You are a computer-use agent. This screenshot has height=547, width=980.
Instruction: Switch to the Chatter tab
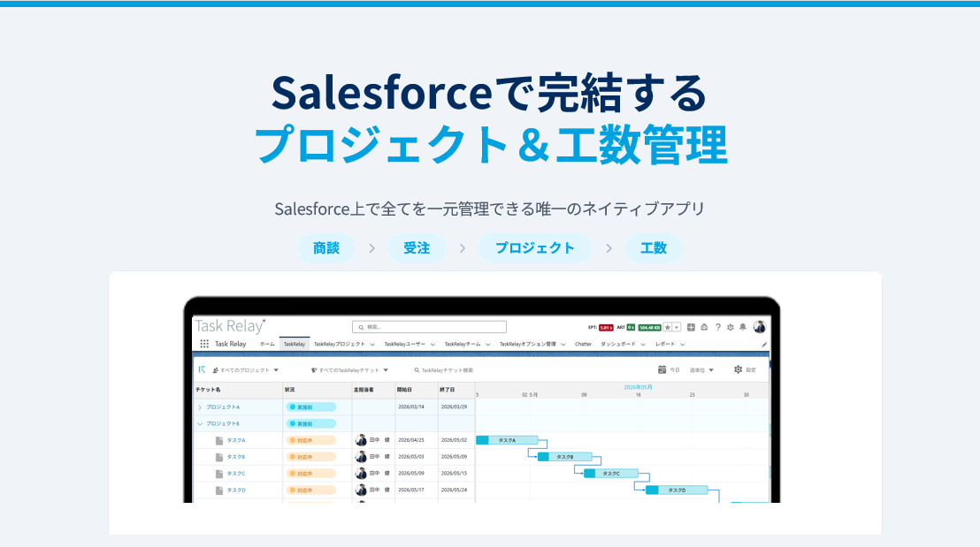click(x=583, y=344)
